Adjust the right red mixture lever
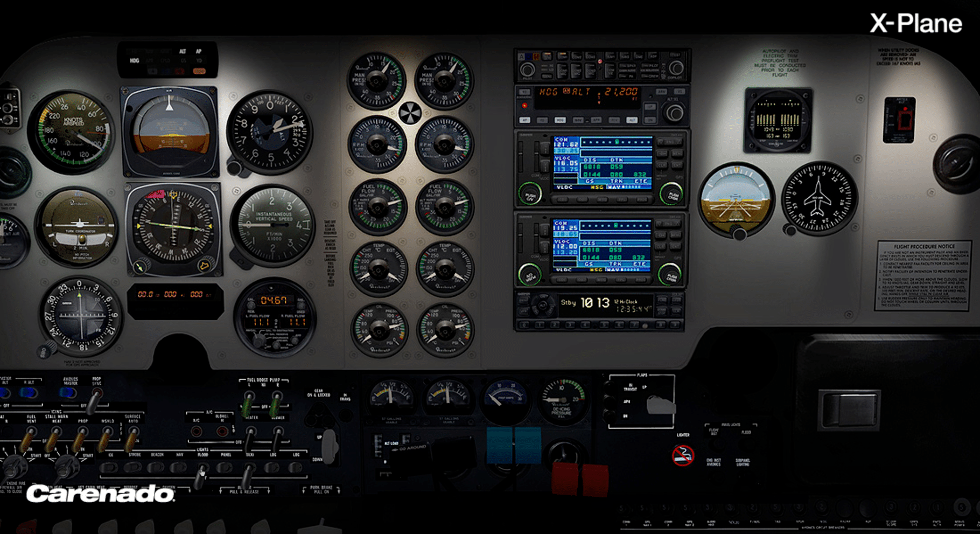Screen dimensions: 980x534 [594, 480]
